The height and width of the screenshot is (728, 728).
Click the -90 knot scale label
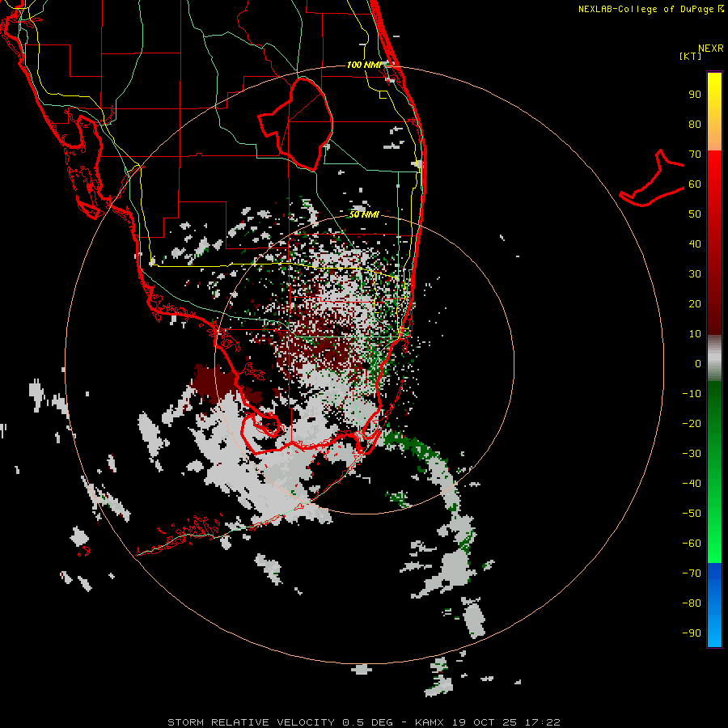coord(692,633)
